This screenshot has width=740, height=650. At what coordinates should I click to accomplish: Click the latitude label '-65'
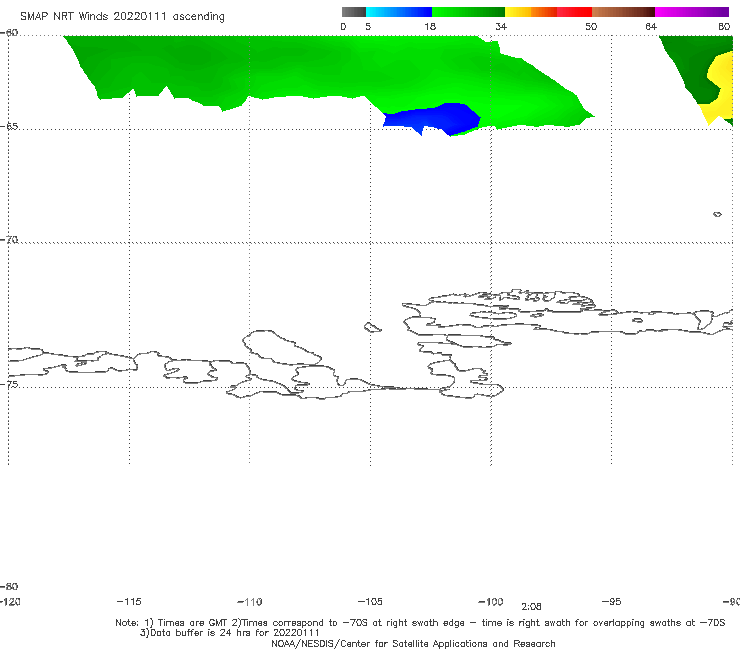coord(9,127)
